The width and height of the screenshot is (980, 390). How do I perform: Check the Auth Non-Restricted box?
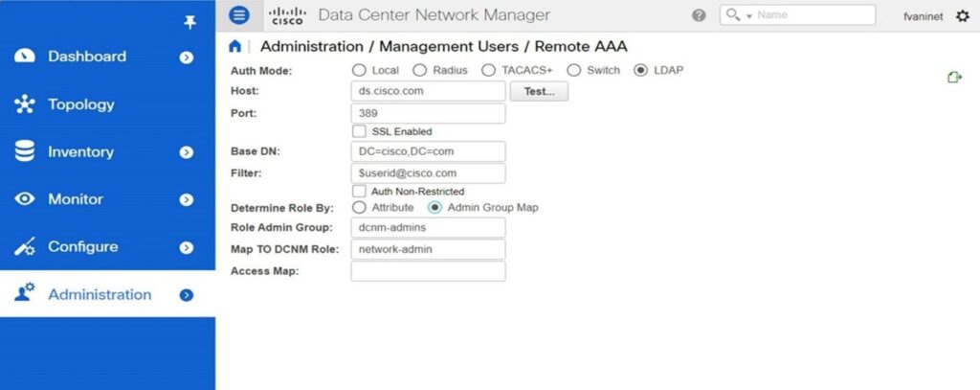359,191
